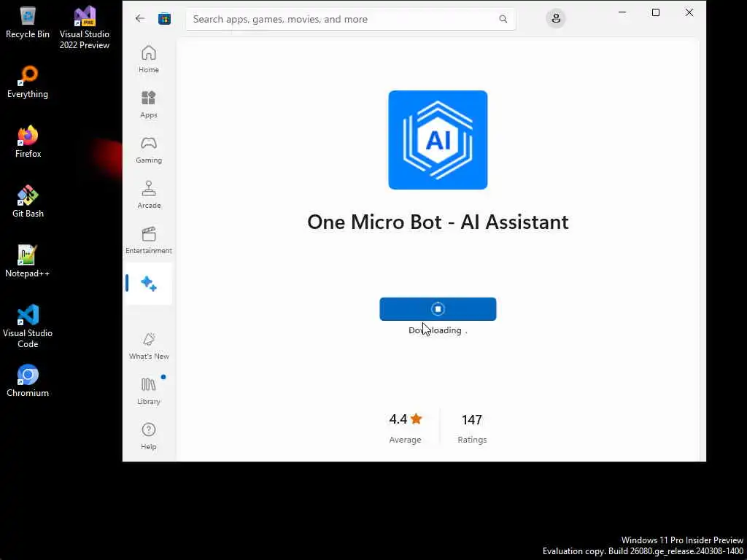Click the One Micro Bot - AI Assistant title
This screenshot has width=747, height=560.
pyautogui.click(x=438, y=222)
